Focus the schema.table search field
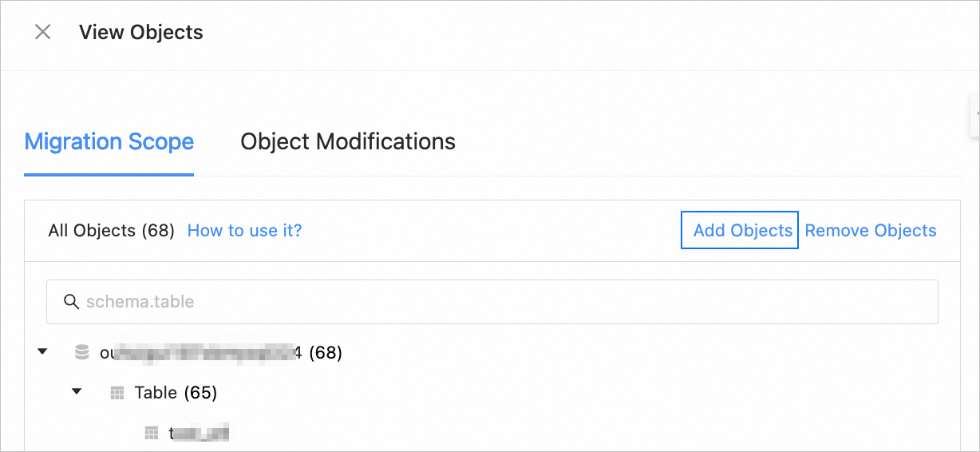The width and height of the screenshot is (980, 452). 503,302
